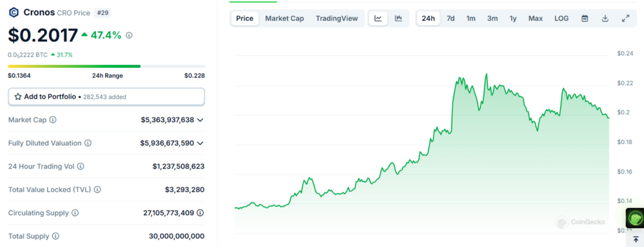Show Market Cap info tooltip icon
Viewport: 644px width, 247px height.
point(53,120)
